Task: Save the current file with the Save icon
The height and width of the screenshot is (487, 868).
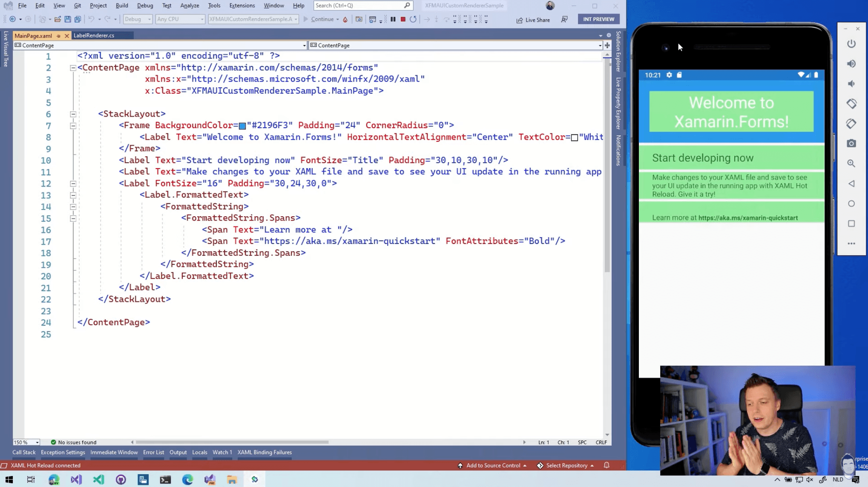Action: [68, 19]
